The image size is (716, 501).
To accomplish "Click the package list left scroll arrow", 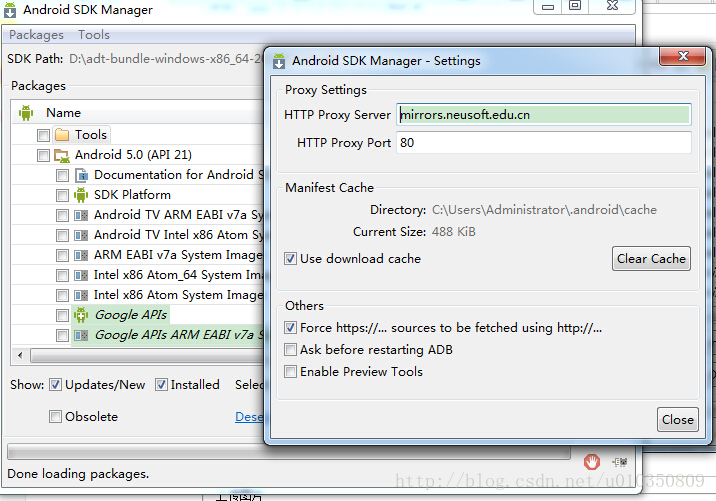I will pos(20,355).
